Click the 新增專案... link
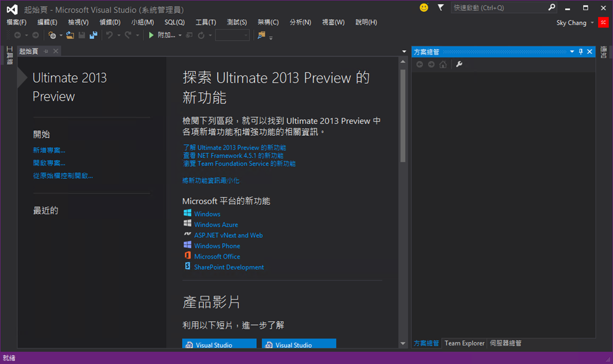 tap(49, 150)
